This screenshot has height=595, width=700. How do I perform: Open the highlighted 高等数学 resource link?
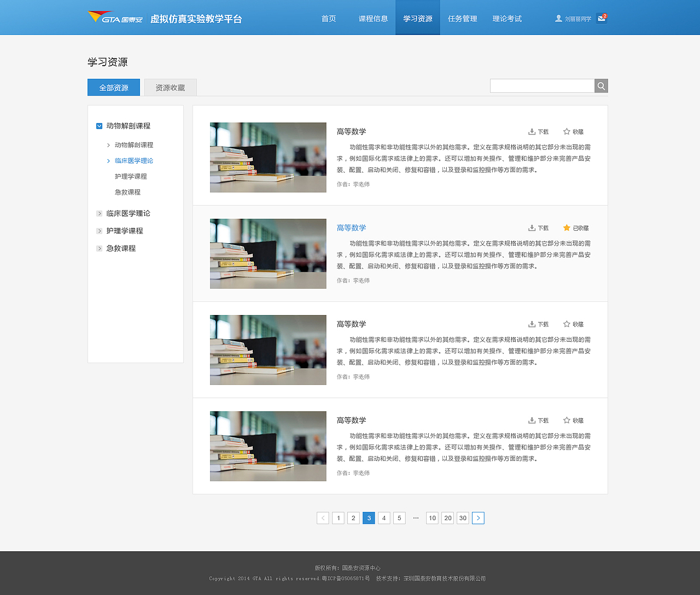click(x=352, y=227)
